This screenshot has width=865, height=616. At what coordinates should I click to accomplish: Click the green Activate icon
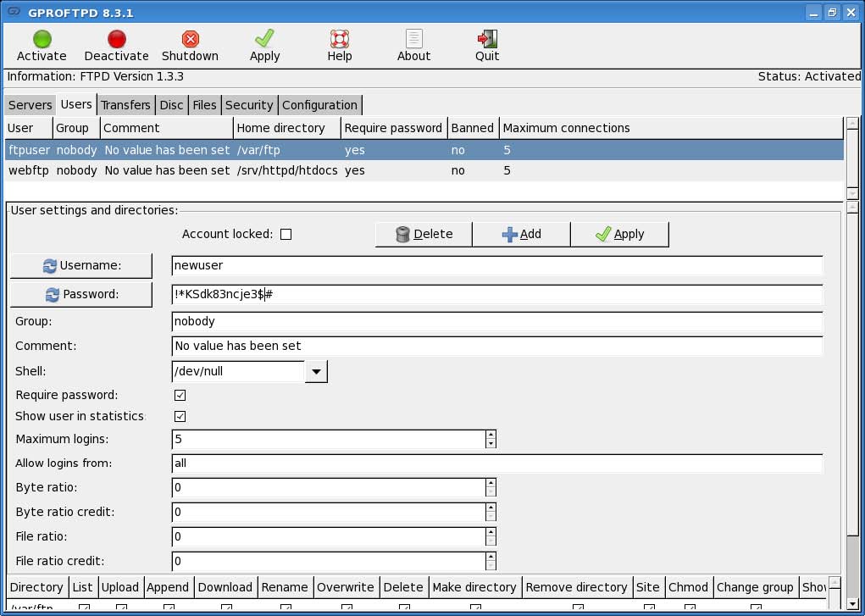pos(42,39)
